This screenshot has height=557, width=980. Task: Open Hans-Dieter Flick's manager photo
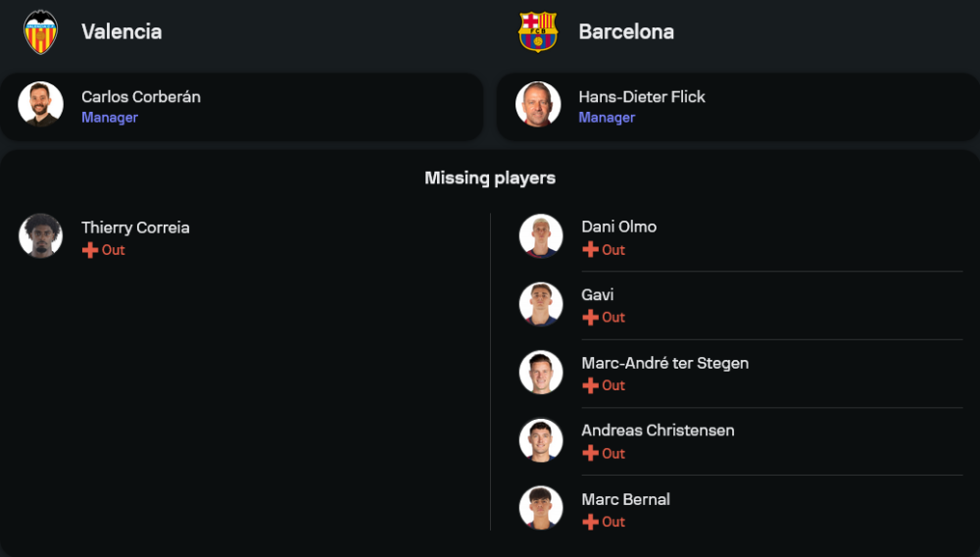point(538,104)
